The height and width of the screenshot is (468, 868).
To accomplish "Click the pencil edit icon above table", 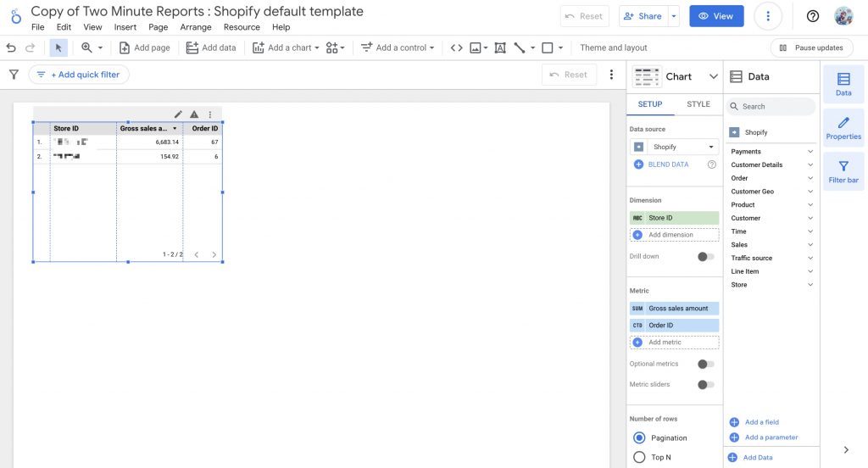I will tap(178, 114).
